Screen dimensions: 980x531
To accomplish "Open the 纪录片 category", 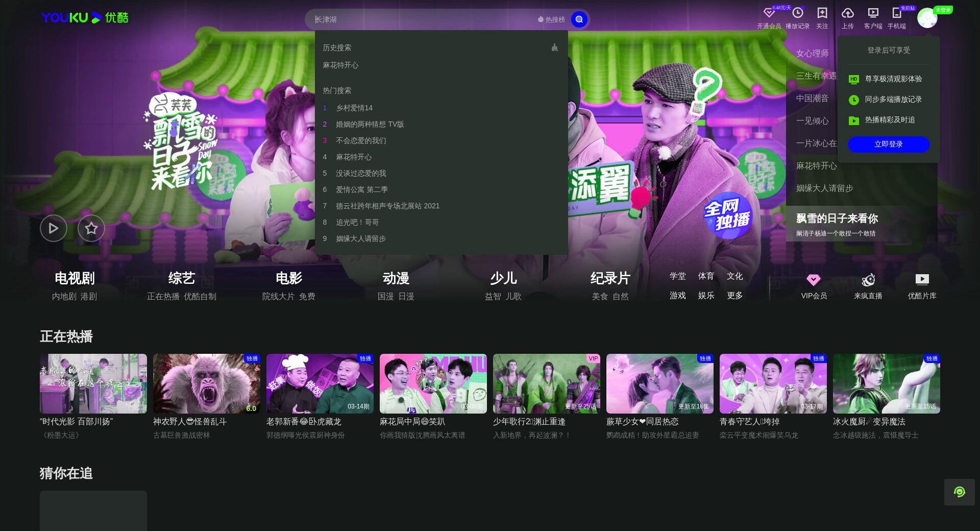I will 610,278.
